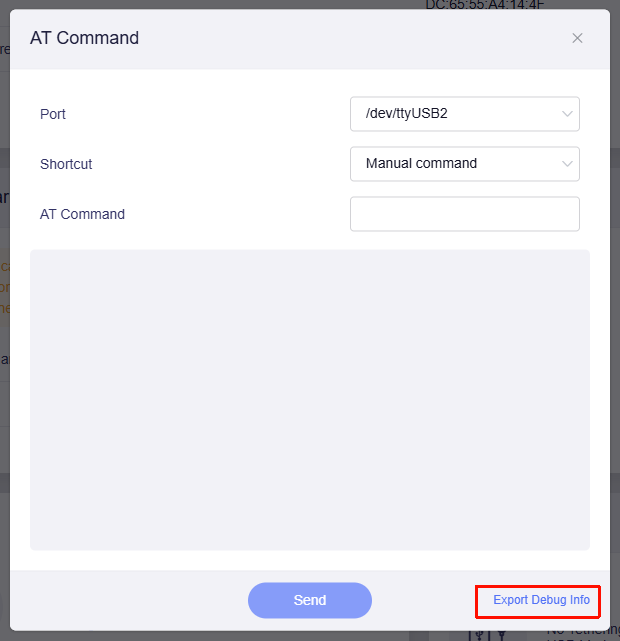620x641 pixels.
Task: Close the AT Command dialog
Action: [577, 38]
